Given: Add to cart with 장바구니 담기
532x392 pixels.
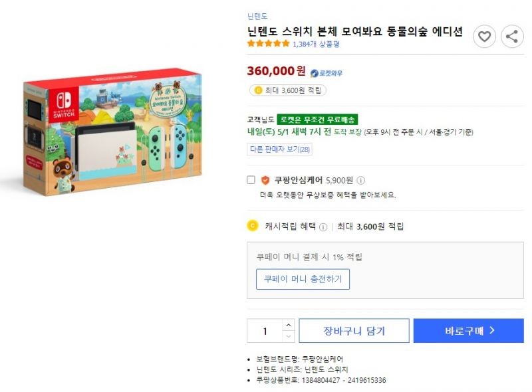Looking at the screenshot, I should 354,331.
